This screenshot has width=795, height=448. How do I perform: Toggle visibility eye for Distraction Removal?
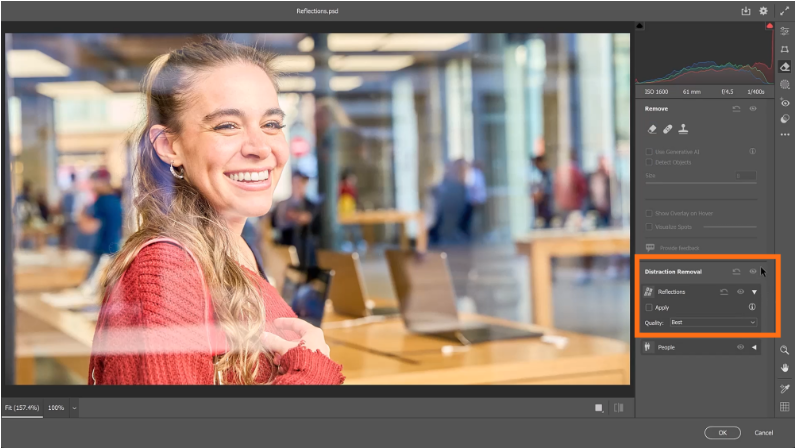[752, 271]
